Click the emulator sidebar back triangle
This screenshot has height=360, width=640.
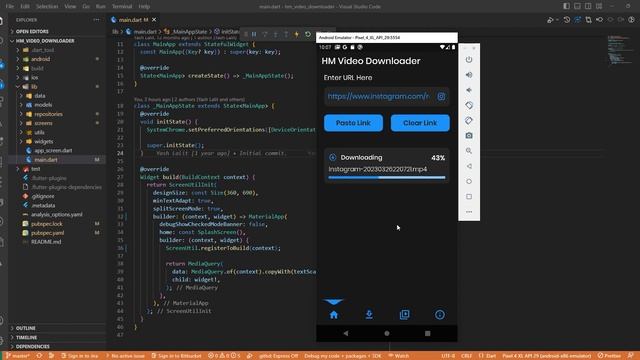tap(469, 166)
